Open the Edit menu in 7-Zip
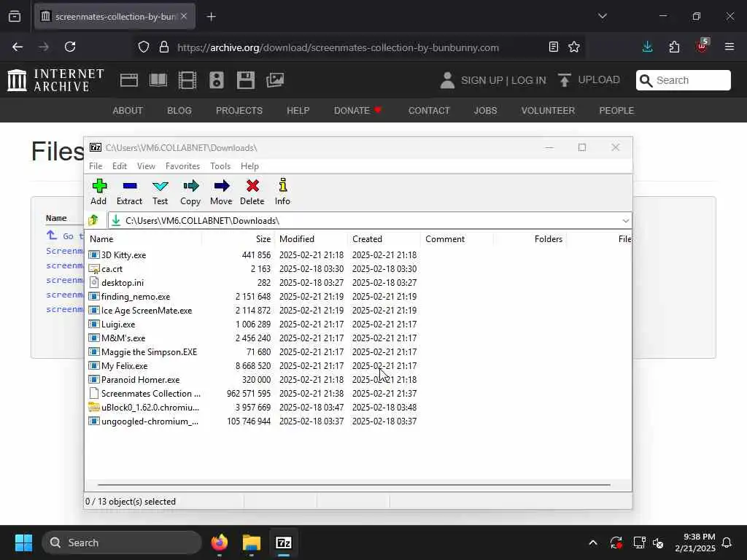Screen dimensions: 747x560 (119, 166)
